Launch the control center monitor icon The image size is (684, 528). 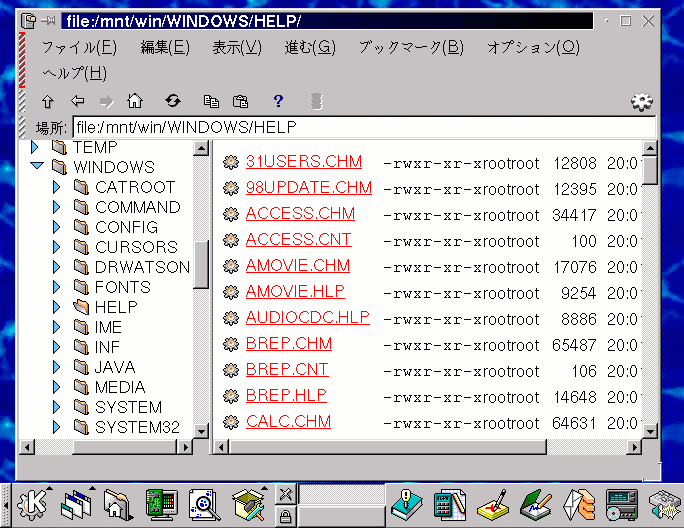[x=161, y=505]
